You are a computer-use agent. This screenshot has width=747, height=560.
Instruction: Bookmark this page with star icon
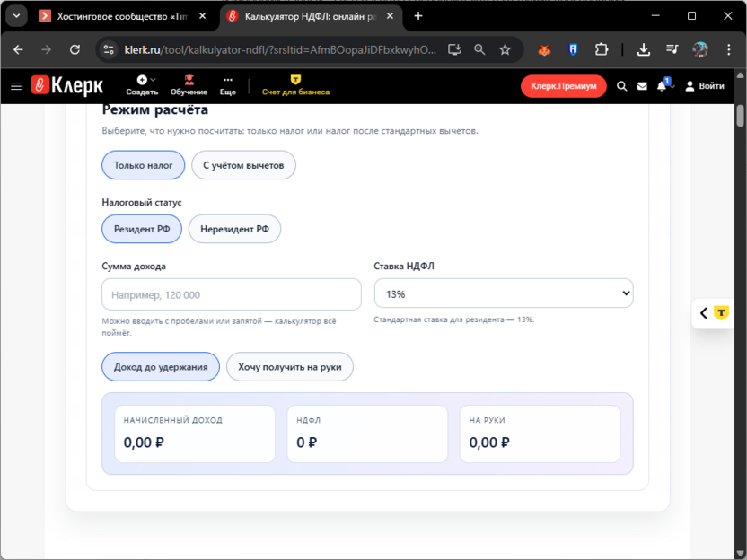pos(505,49)
